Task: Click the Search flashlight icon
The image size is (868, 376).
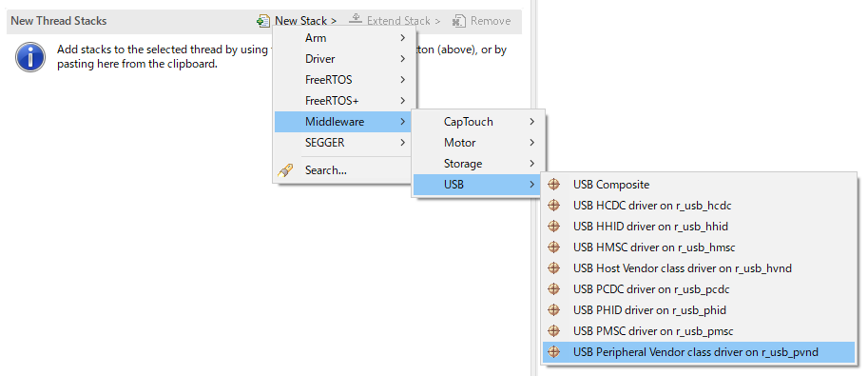Action: [285, 170]
